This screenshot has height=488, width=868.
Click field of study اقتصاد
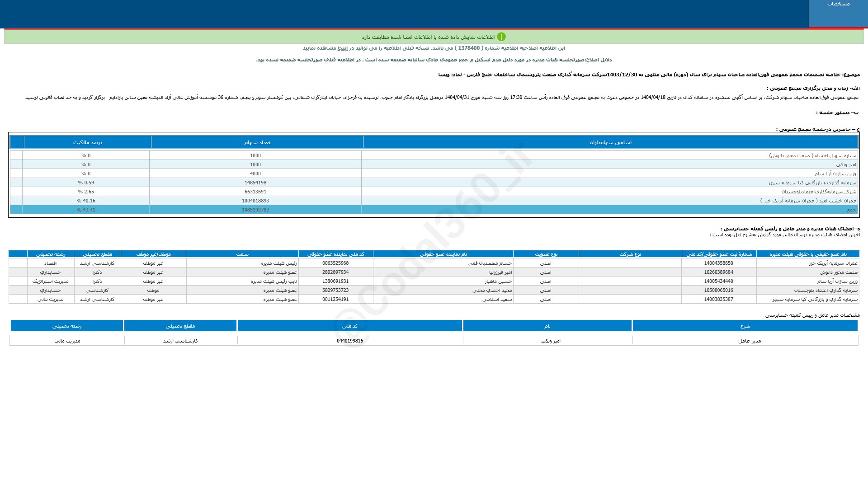click(50, 263)
